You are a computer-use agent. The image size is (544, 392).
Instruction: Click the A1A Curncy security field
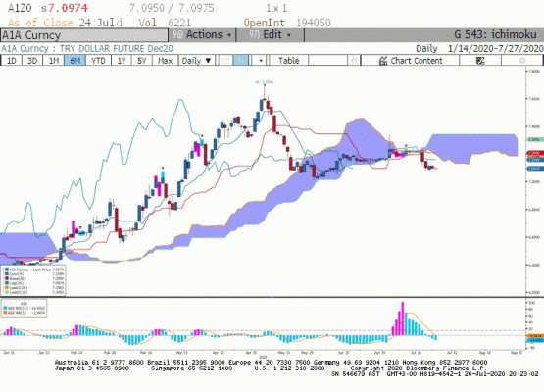point(84,35)
